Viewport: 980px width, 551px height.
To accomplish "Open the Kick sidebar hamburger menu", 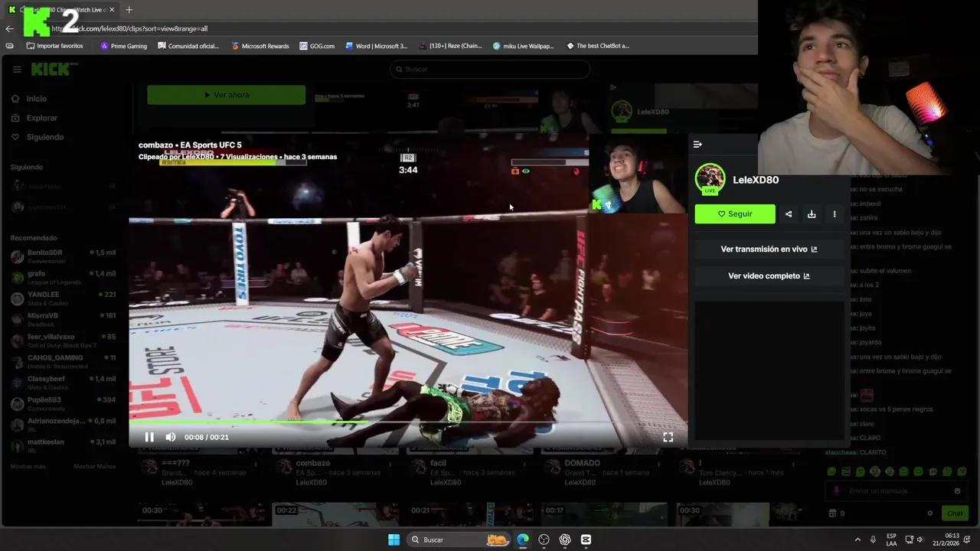I will 17,70.
